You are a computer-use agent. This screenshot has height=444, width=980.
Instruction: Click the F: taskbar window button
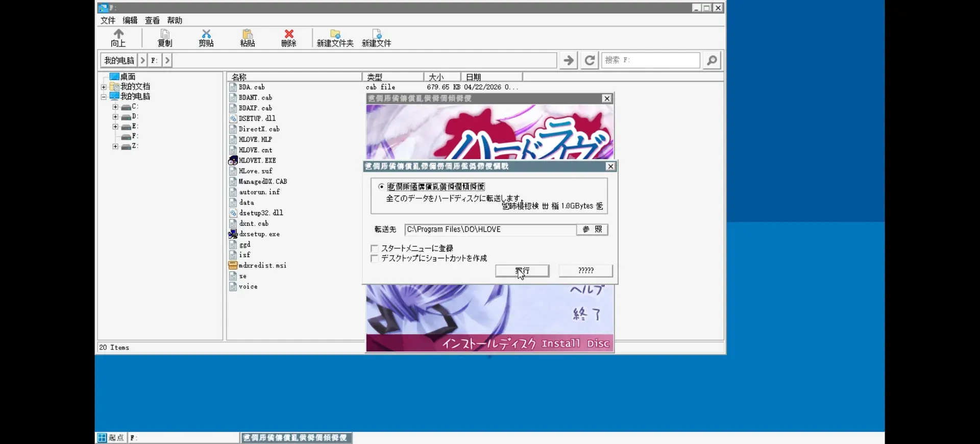183,438
